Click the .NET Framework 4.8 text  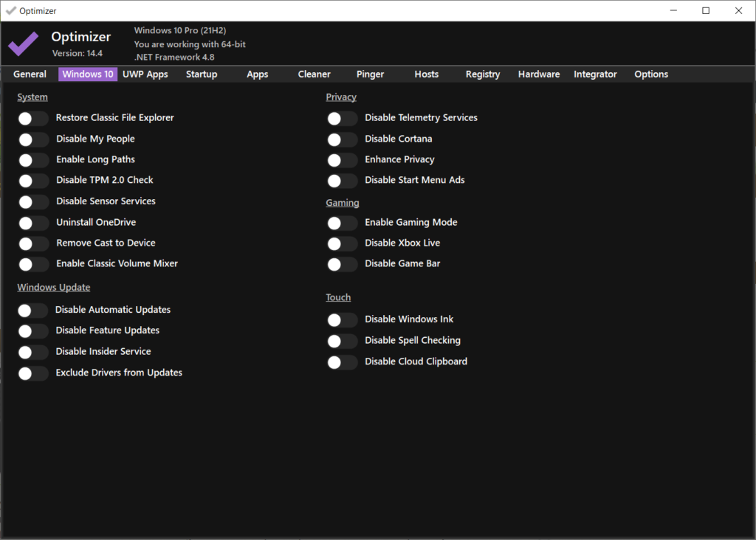tap(174, 57)
